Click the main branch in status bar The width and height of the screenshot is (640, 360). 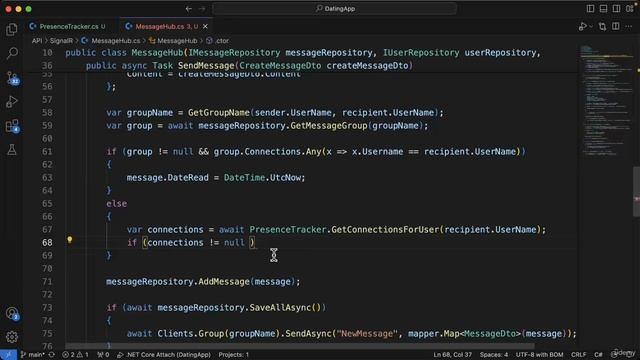[x=33, y=355]
